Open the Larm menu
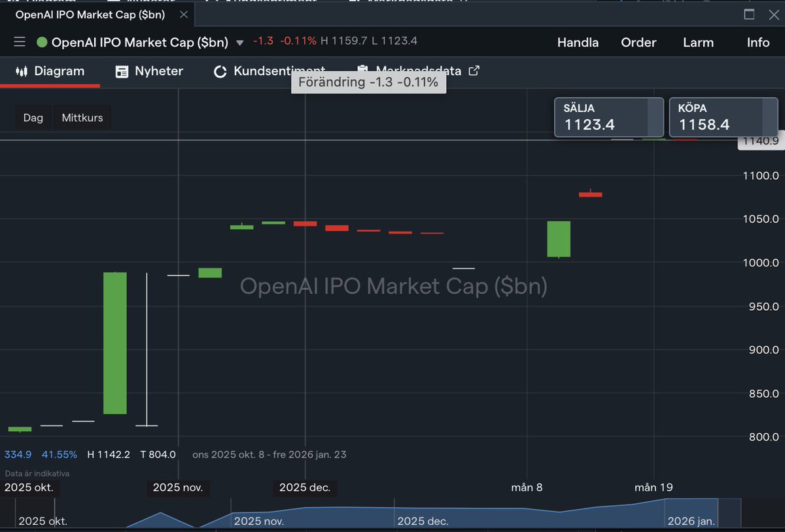 (x=698, y=43)
